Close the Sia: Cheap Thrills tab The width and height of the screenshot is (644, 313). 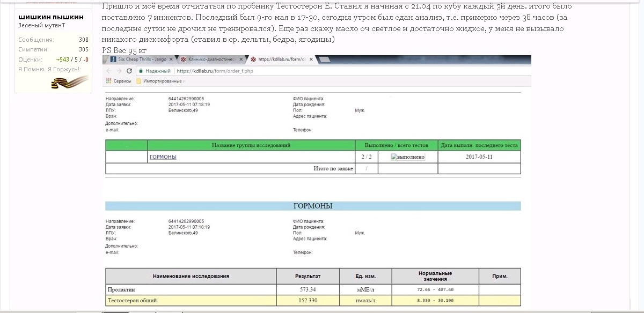coord(172,59)
